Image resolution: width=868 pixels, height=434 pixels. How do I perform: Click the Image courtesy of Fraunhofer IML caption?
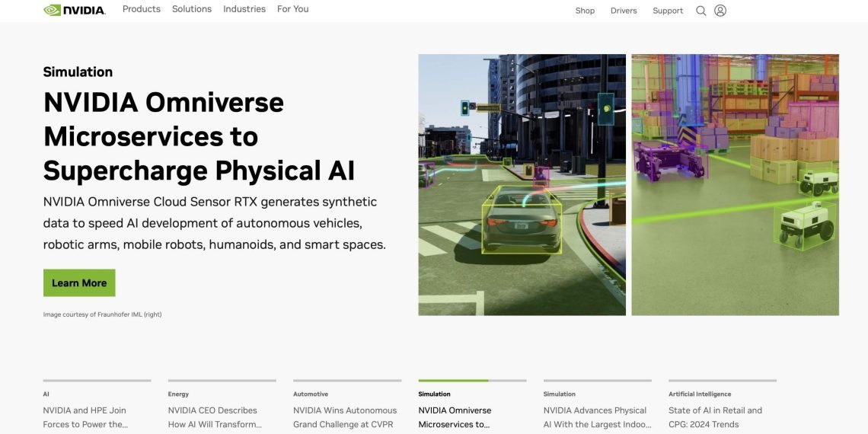(x=103, y=314)
